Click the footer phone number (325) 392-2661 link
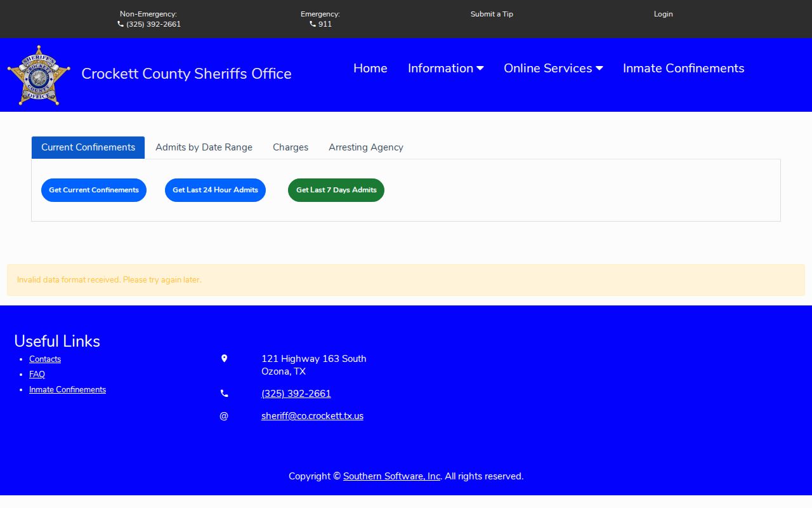The image size is (812, 508). coord(296,394)
